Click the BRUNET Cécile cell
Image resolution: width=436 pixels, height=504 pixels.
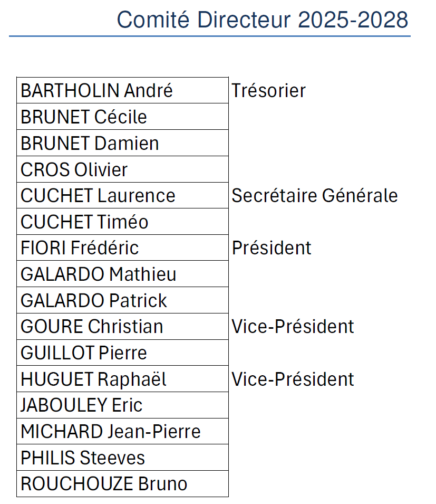point(122,116)
